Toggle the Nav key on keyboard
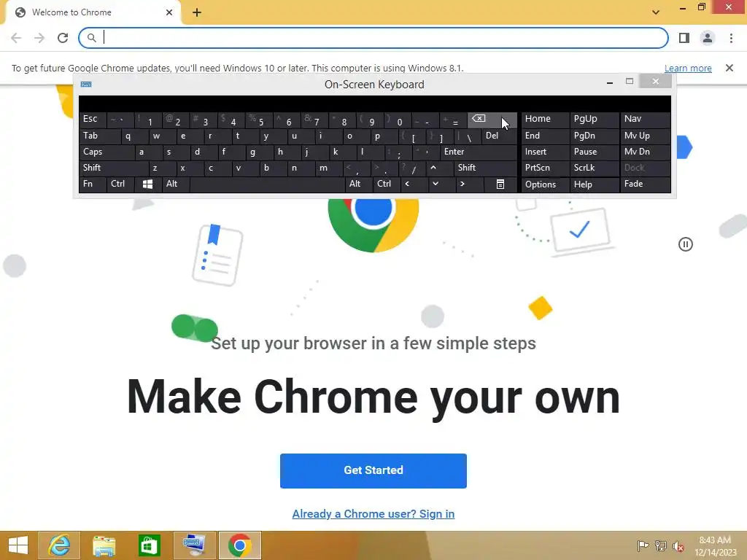 [x=645, y=119]
